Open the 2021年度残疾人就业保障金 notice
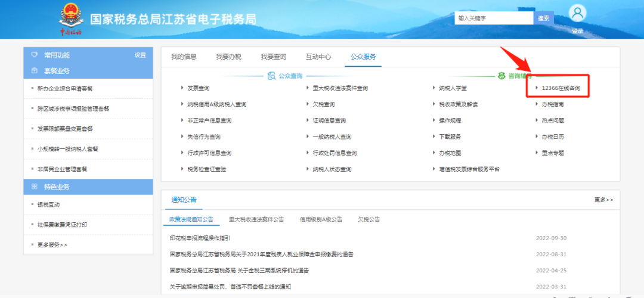This screenshot has width=644, height=298. coord(262,254)
